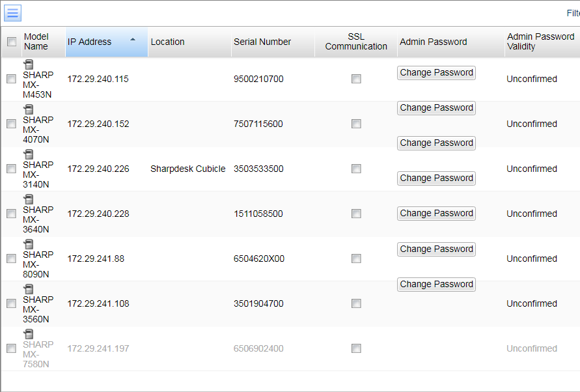This screenshot has width=580, height=392.
Task: Click the printer icon for MX-3560N
Action: click(x=29, y=289)
